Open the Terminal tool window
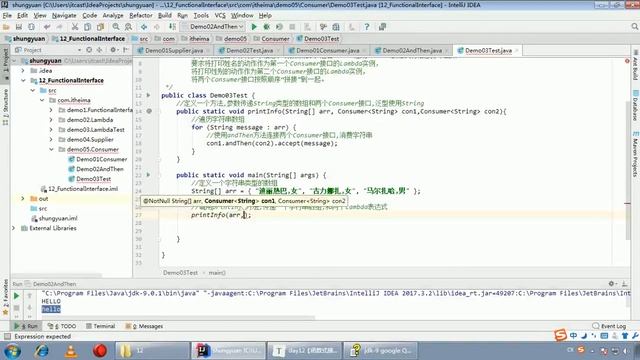 [100, 326]
